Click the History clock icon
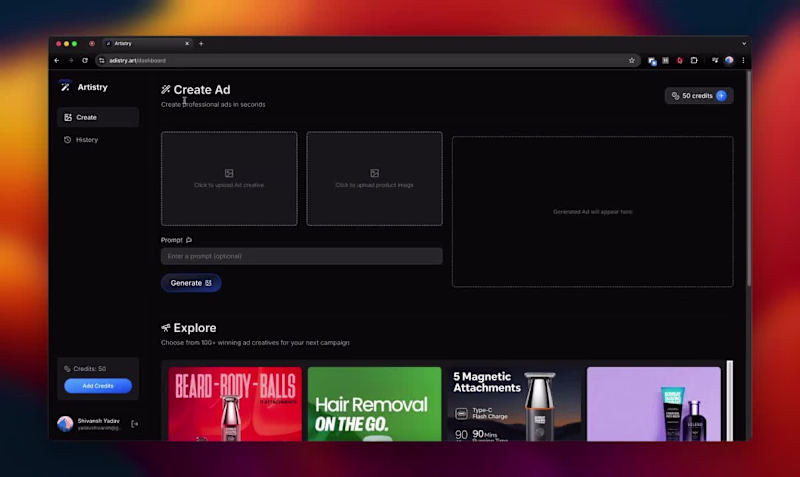Screen dimensions: 800x477 [67, 140]
